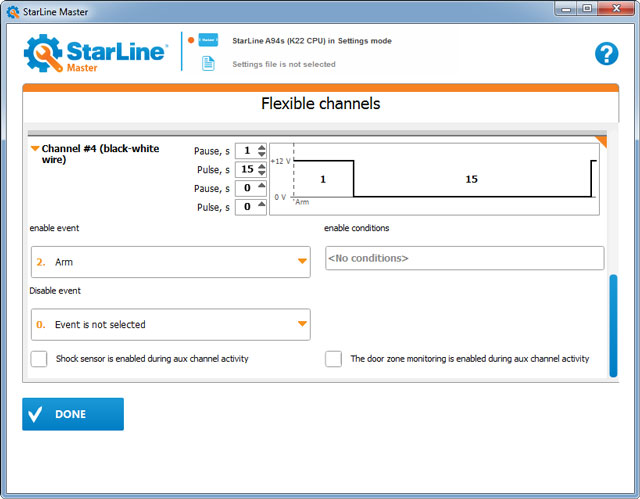Close the StarLine Master window

(616, 9)
